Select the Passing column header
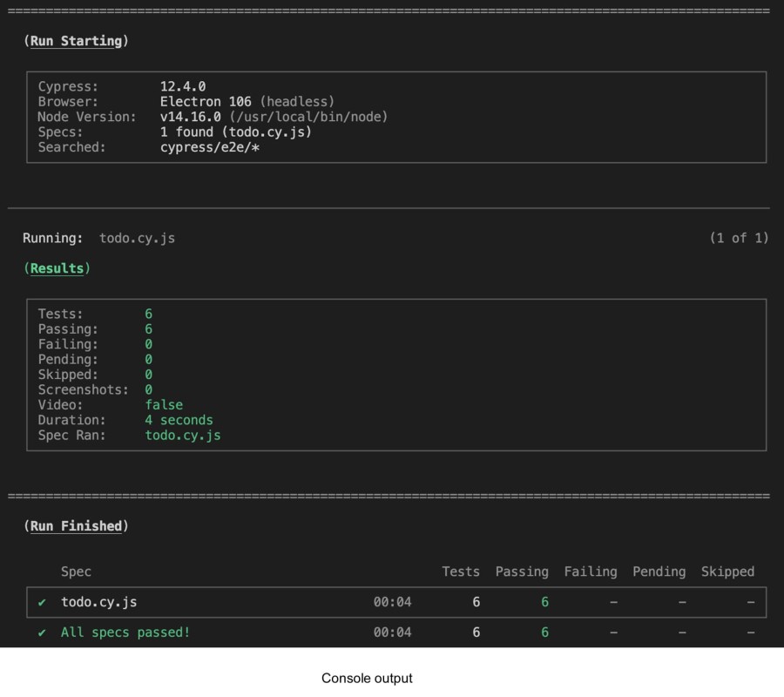This screenshot has height=697, width=784. (521, 572)
